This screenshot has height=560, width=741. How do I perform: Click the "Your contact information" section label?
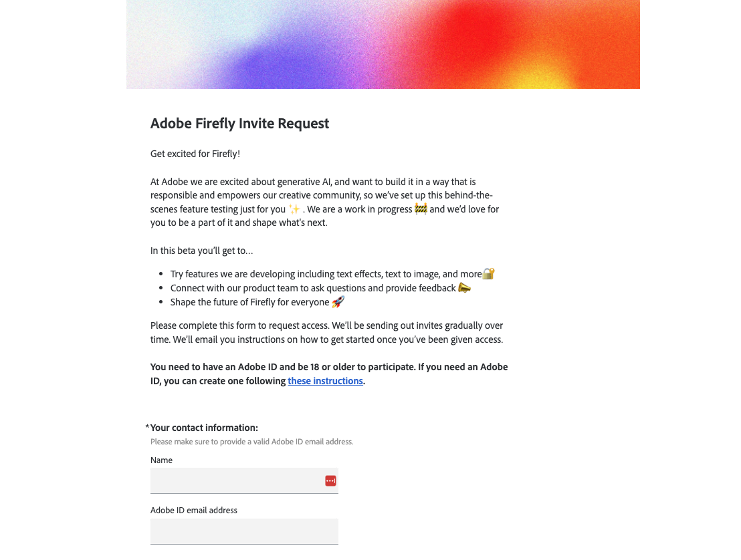[203, 428]
